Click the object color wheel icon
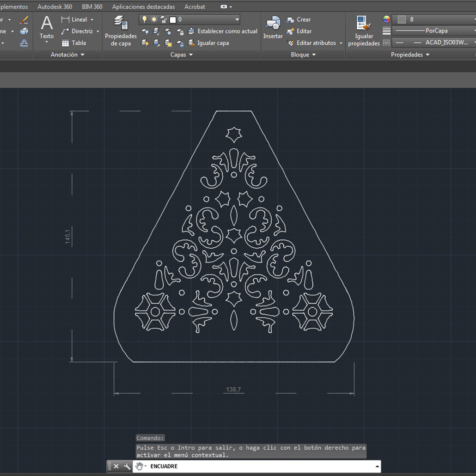This screenshot has height=476, width=476. [x=386, y=19]
